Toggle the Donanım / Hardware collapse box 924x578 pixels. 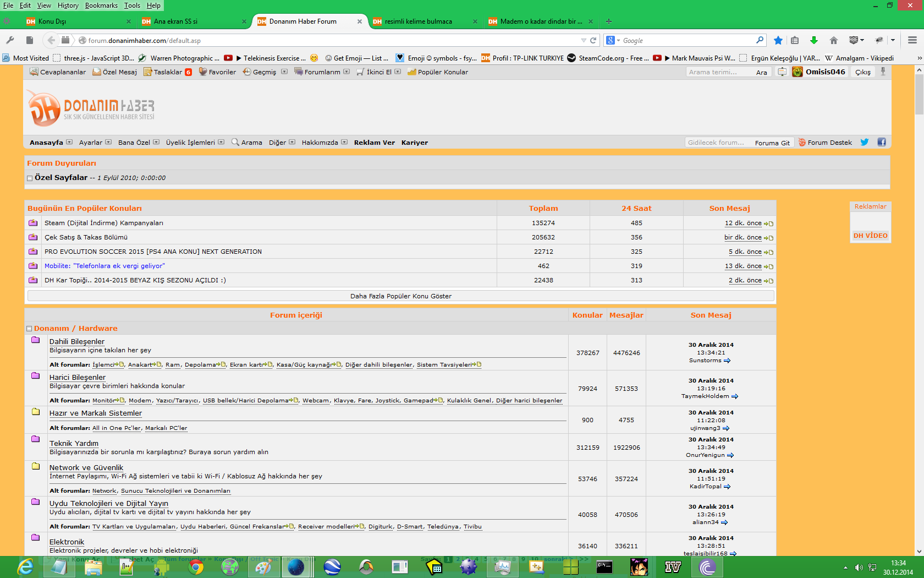coord(29,329)
